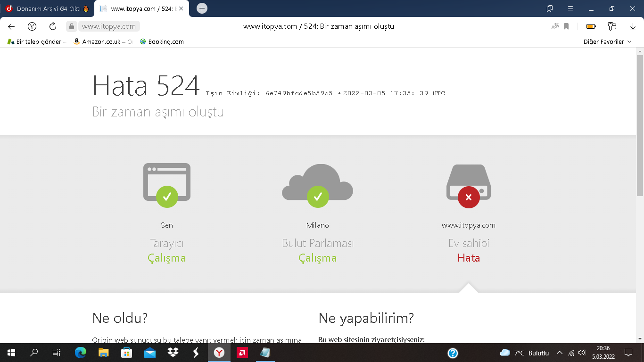
Task: Click the Ev sahibi label
Action: [x=469, y=243]
